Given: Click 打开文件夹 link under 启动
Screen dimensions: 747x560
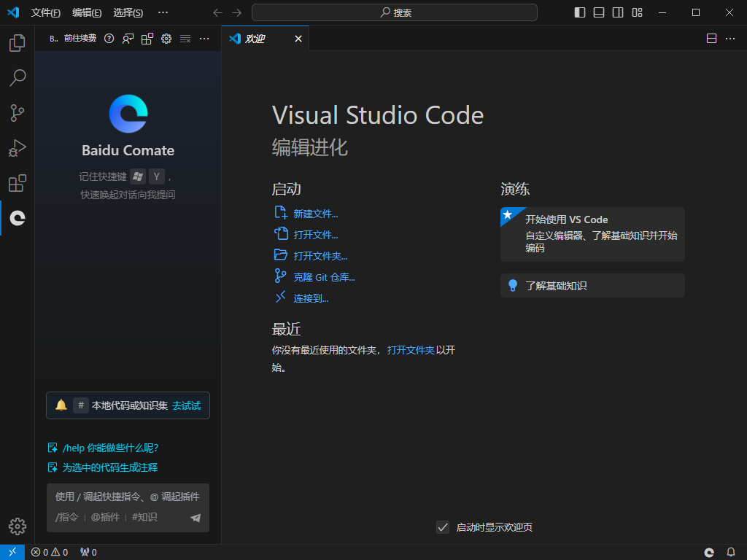Looking at the screenshot, I should click(320, 256).
